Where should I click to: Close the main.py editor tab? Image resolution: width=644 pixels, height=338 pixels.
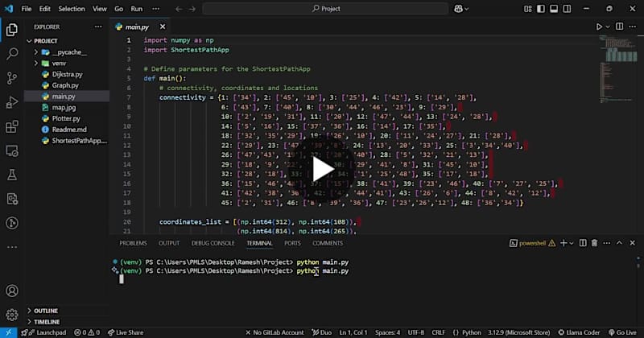(x=163, y=27)
